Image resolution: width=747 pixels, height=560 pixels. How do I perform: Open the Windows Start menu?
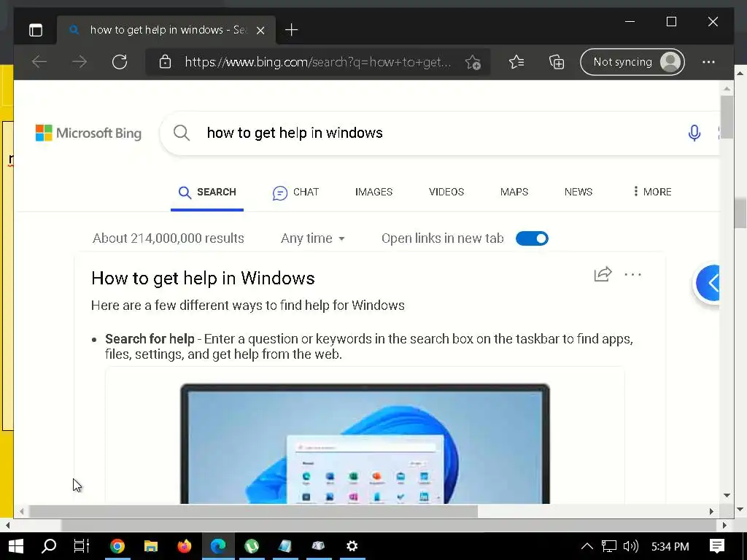(16, 546)
